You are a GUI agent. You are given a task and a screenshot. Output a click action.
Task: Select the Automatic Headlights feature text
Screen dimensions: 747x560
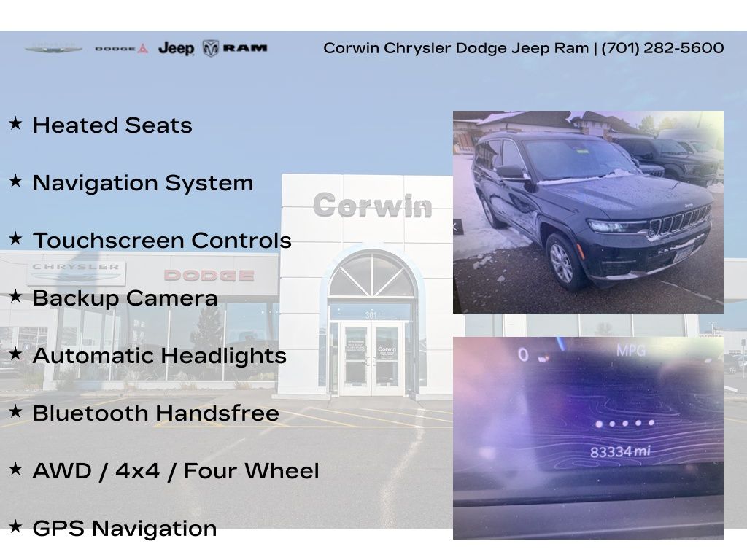point(159,356)
